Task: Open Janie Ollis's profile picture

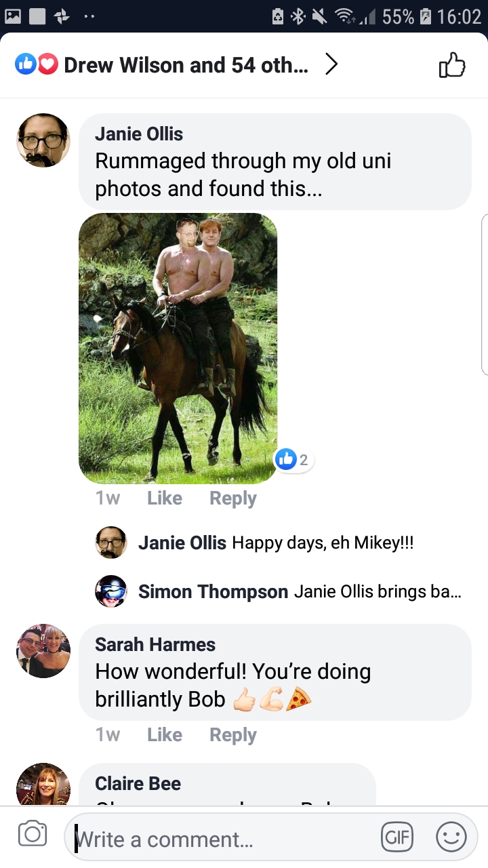Action: coord(43,140)
